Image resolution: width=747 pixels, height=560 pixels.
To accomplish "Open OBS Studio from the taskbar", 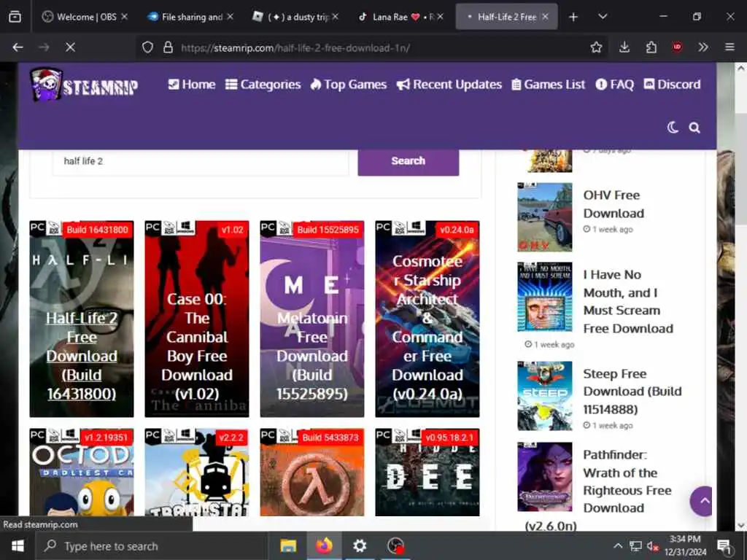I will pos(395,546).
